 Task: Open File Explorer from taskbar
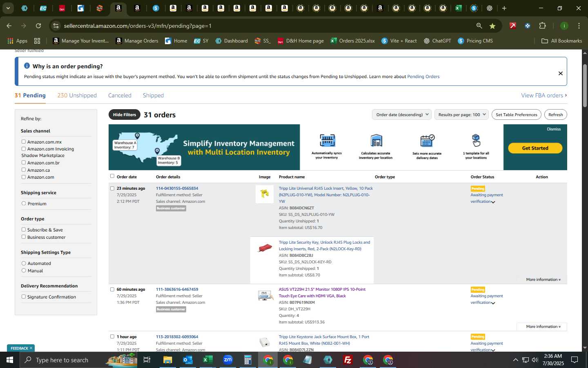pyautogui.click(x=168, y=360)
